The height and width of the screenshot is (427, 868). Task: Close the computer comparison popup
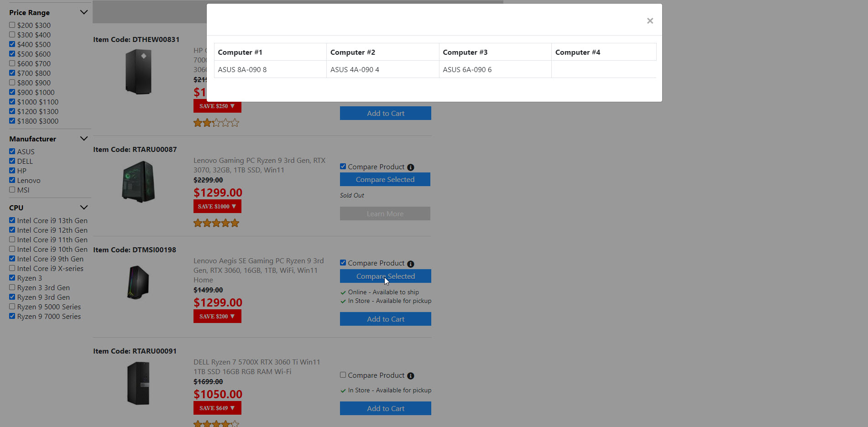point(650,21)
